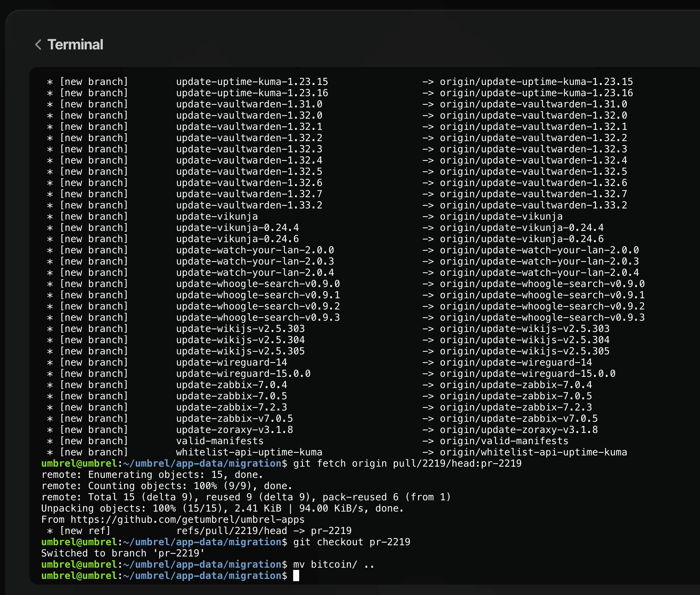Screen dimensions: 700x595
Task: Click the "Switched to branch 'pr-2219'" line
Action: [123, 553]
